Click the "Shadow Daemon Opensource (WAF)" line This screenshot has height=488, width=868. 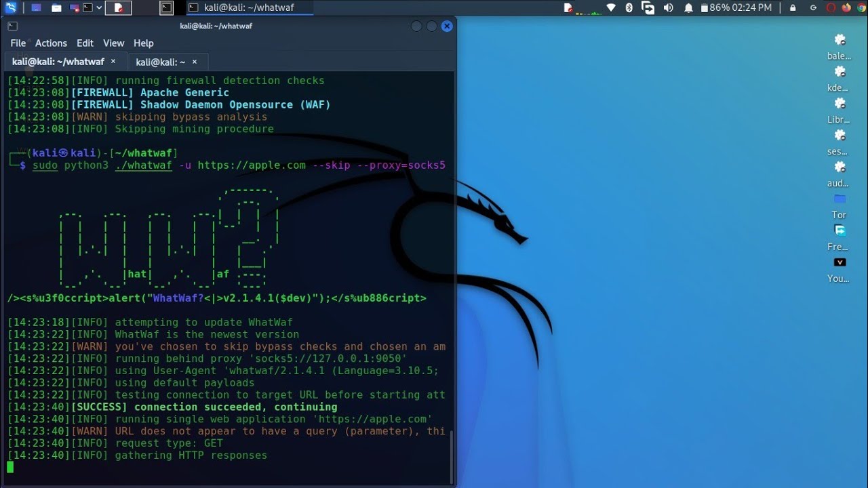point(235,105)
